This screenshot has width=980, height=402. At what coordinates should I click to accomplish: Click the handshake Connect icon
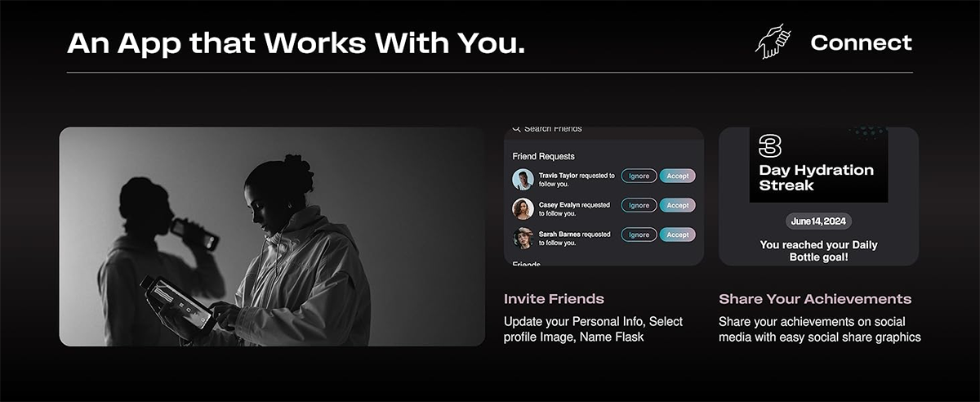(773, 42)
